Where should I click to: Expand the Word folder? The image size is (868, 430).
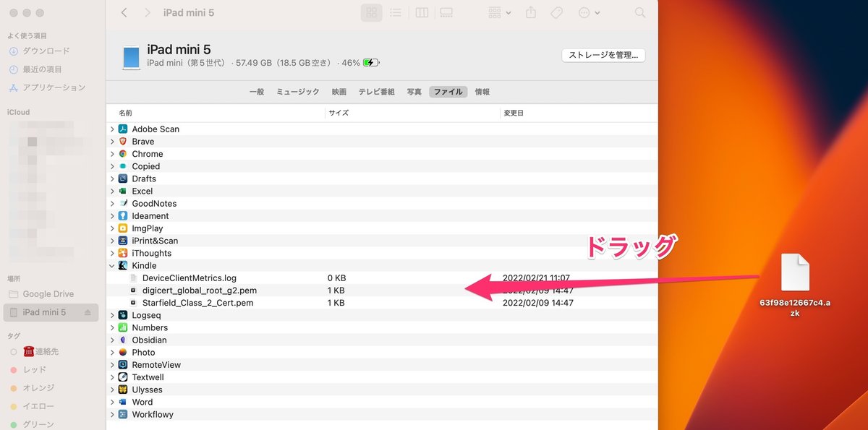point(112,403)
